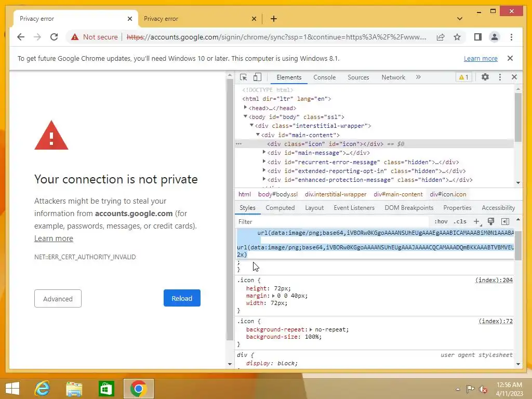The image size is (532, 399).
Task: Toggle the device toolbar icon
Action: point(257,77)
